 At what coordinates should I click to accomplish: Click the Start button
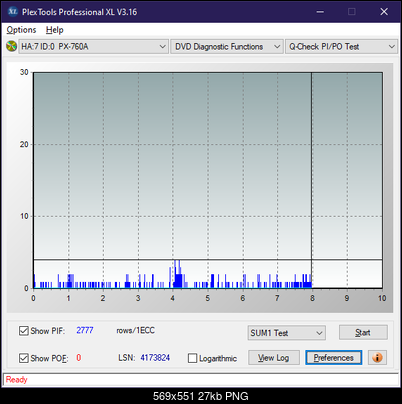(x=363, y=333)
